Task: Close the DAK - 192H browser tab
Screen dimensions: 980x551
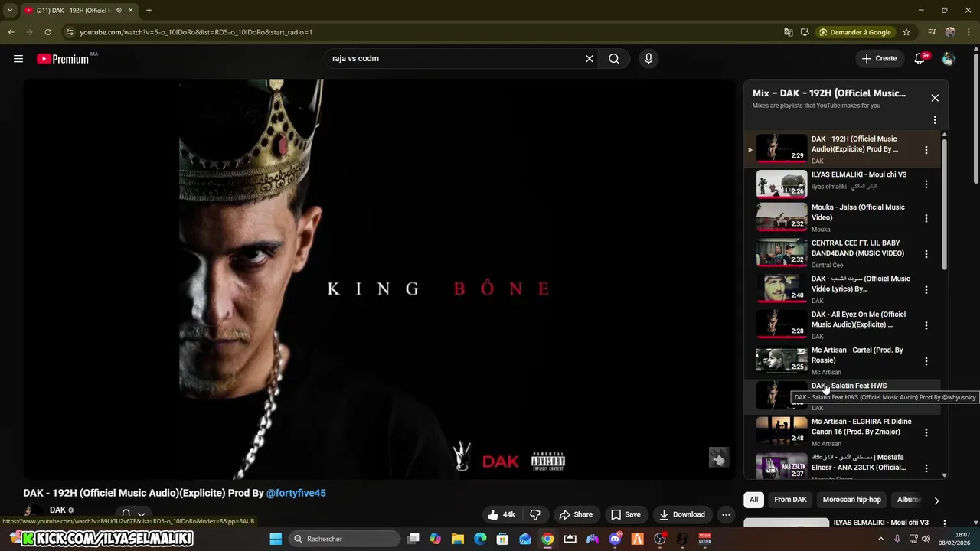Action: (x=130, y=11)
